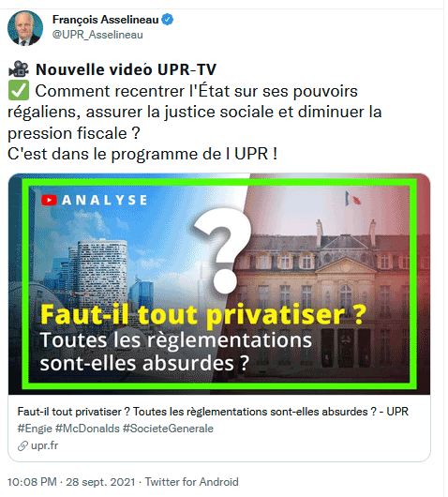Click the link chain icon beside upr.fr
This screenshot has width=448, height=497.
(22, 446)
